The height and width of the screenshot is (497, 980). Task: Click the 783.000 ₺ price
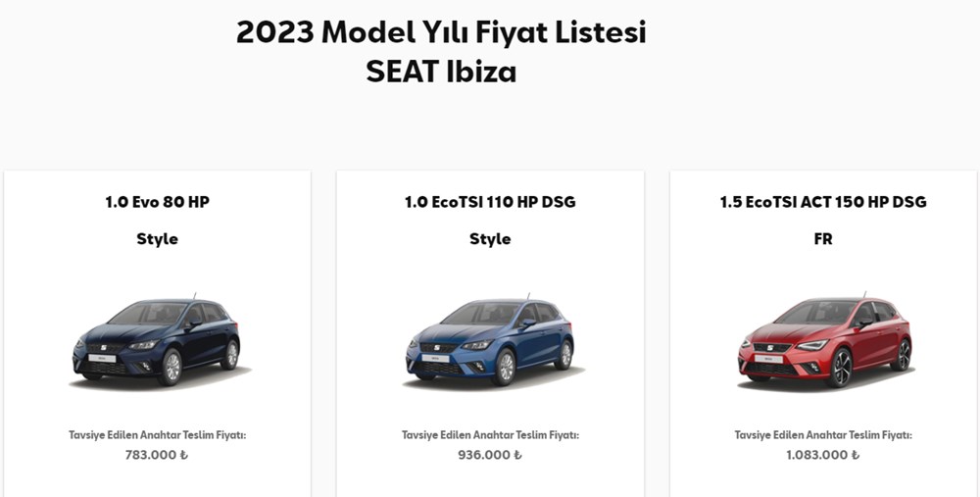157,455
